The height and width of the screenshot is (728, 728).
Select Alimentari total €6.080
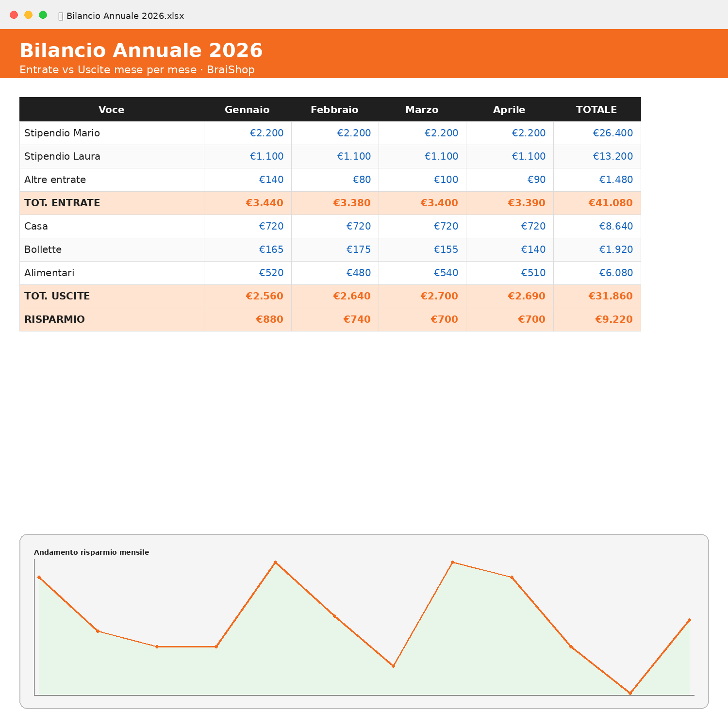tap(597, 273)
